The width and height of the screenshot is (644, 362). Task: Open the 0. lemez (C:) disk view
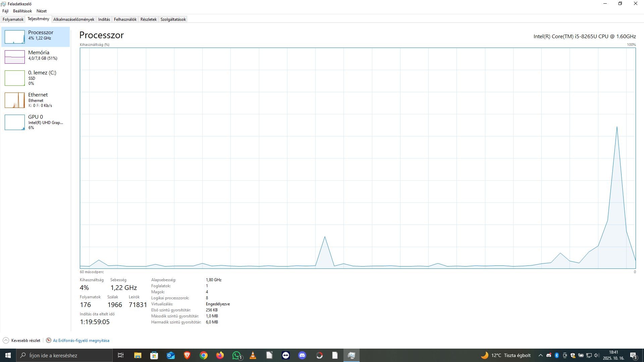tap(15, 78)
